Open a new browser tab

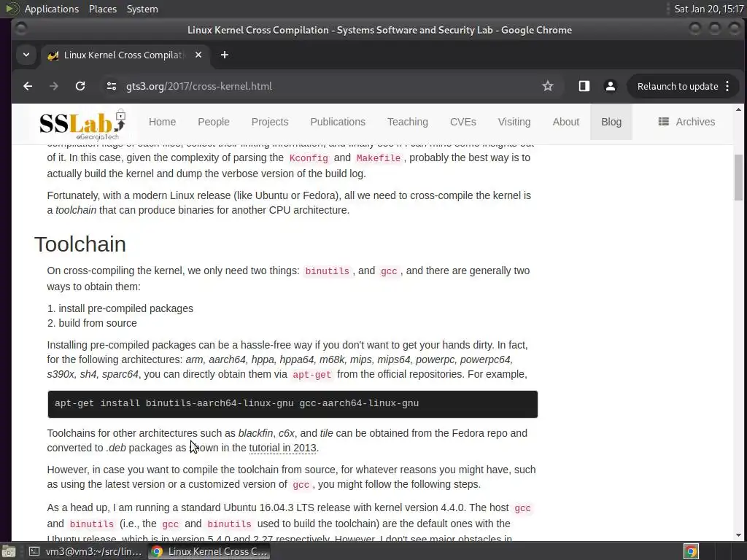[225, 55]
